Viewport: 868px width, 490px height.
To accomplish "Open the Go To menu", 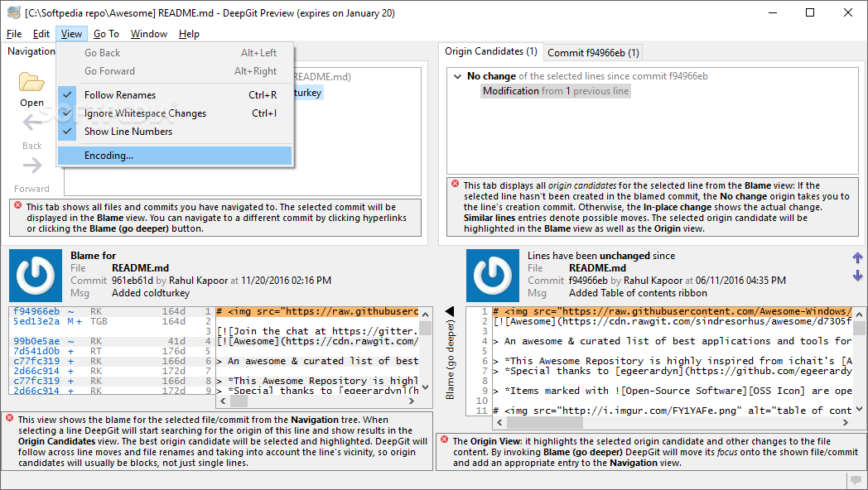I will pyautogui.click(x=106, y=34).
